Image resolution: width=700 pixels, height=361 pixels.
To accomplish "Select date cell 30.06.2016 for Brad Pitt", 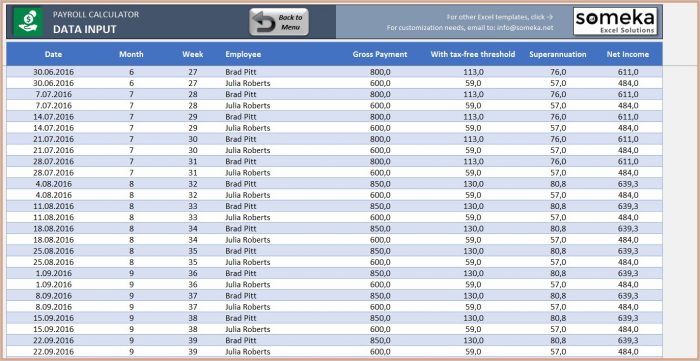I will (x=54, y=72).
